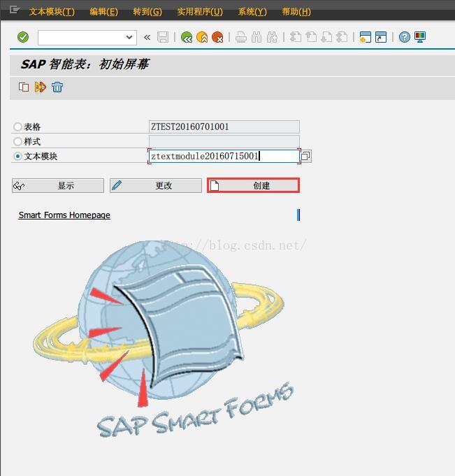Viewport: 455px width, 476px height.
Task: Click the blue Help question mark icon
Action: pyautogui.click(x=404, y=37)
